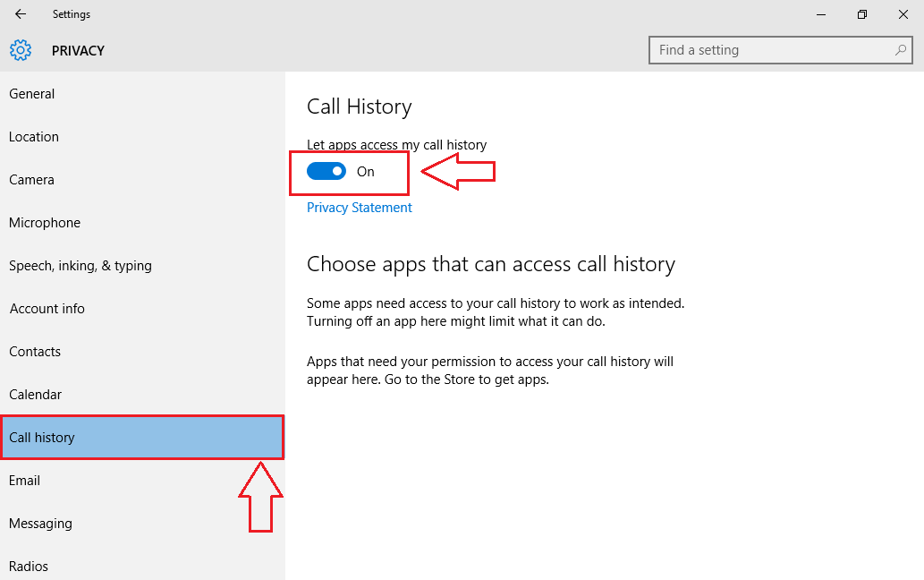924x580 pixels.
Task: Choose Contacts in the sidebar
Action: (x=142, y=352)
